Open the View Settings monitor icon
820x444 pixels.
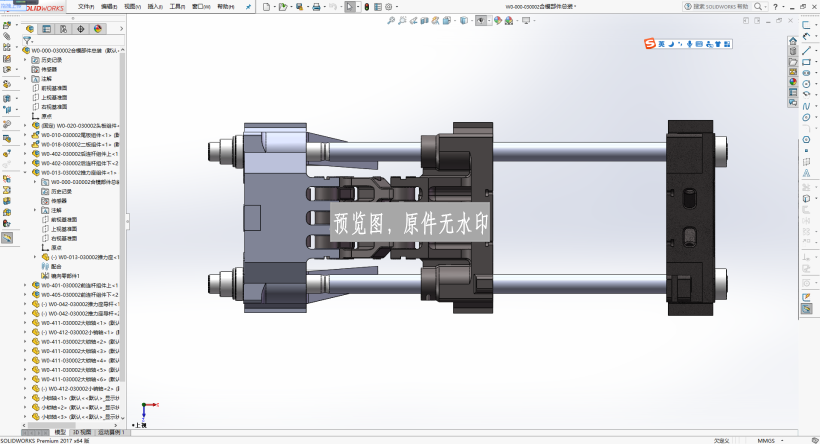(526, 20)
